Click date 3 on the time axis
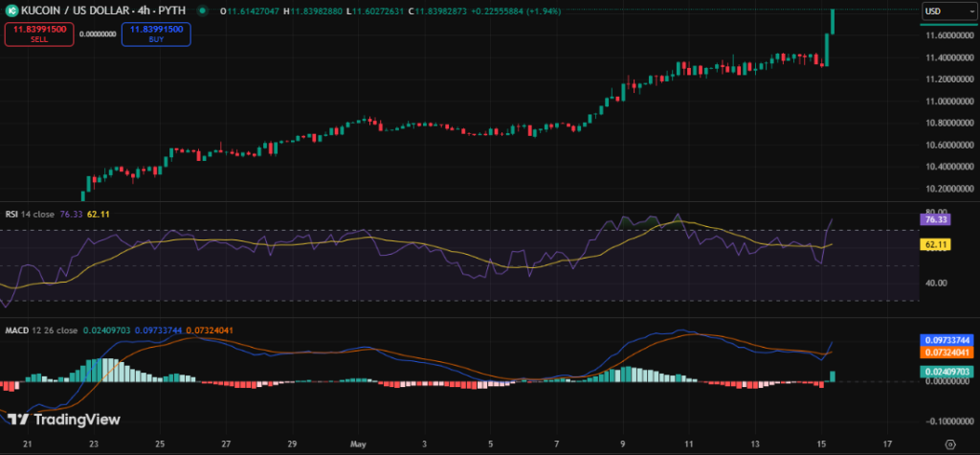Image resolution: width=980 pixels, height=455 pixels. [425, 444]
